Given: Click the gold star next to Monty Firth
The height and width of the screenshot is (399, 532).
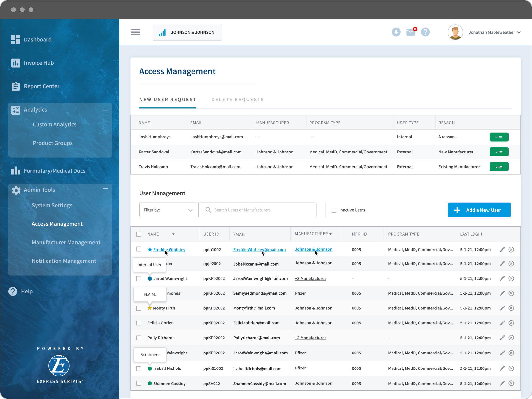Looking at the screenshot, I should click(150, 308).
